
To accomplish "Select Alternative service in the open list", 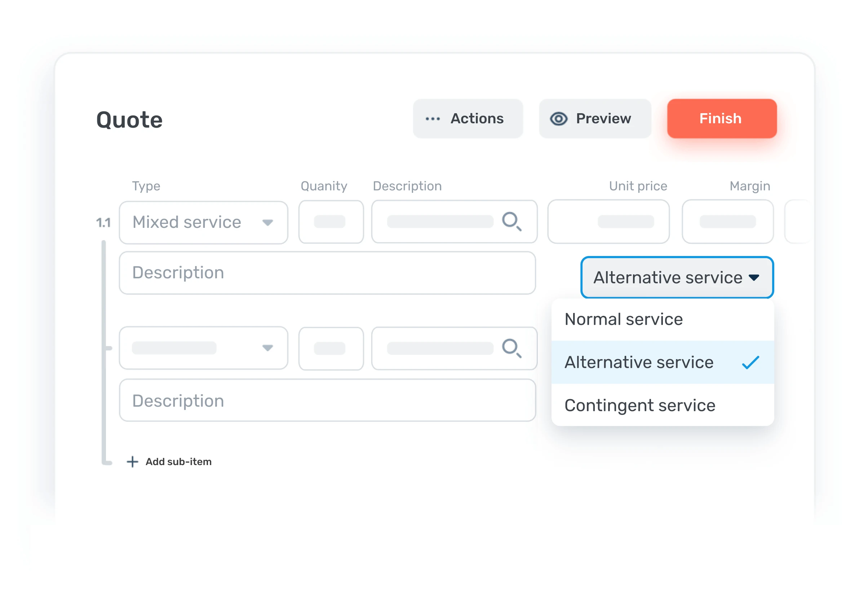I will [x=638, y=362].
